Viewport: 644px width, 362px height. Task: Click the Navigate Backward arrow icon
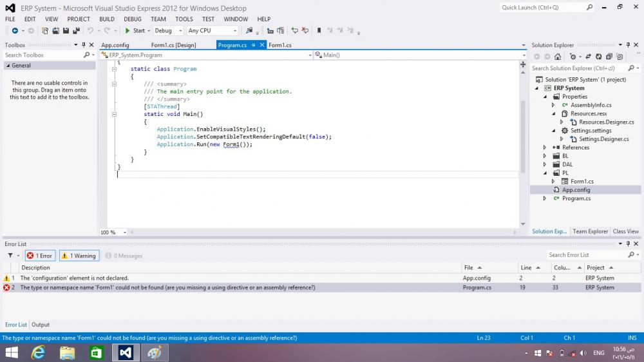[x=15, y=30]
